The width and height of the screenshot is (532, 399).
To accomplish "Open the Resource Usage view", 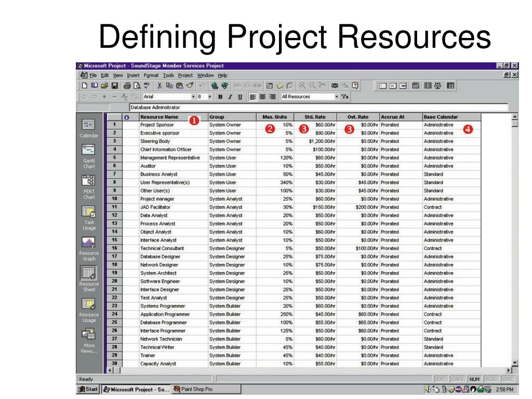I will [88, 310].
